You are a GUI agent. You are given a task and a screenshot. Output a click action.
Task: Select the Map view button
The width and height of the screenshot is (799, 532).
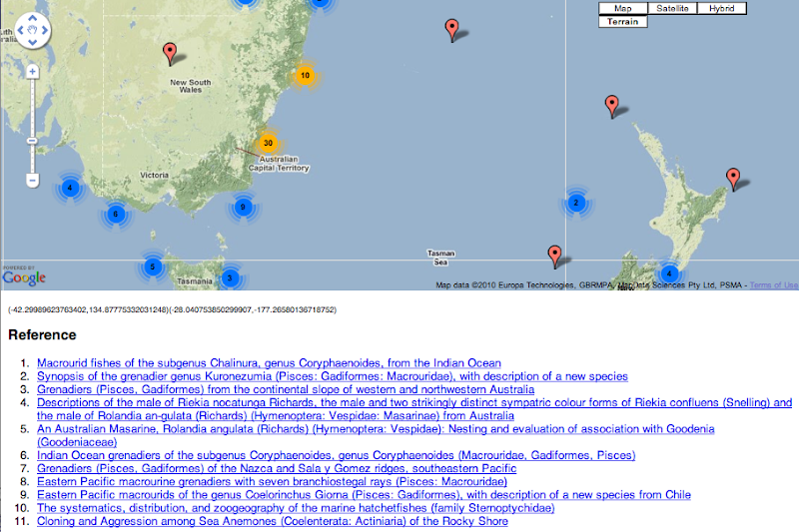click(x=623, y=8)
